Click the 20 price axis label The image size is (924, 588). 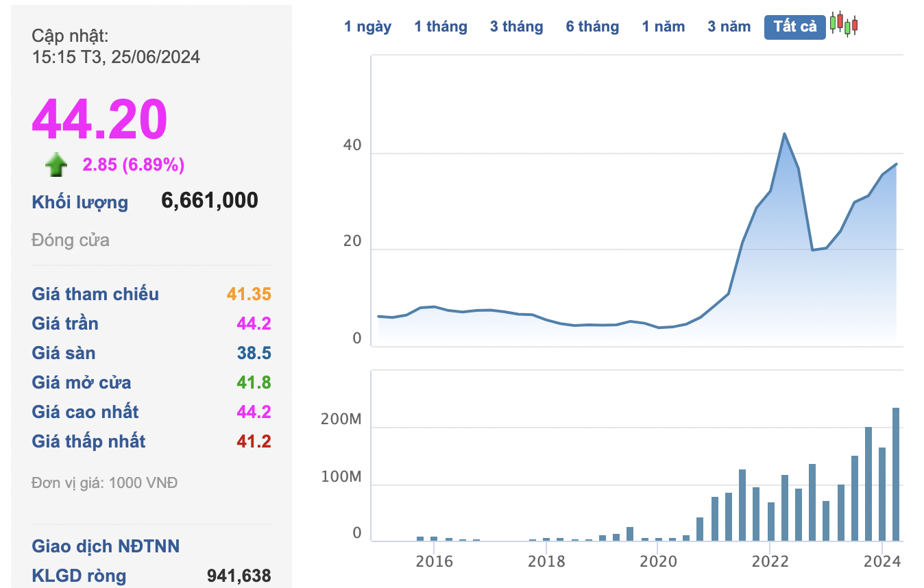tap(352, 242)
